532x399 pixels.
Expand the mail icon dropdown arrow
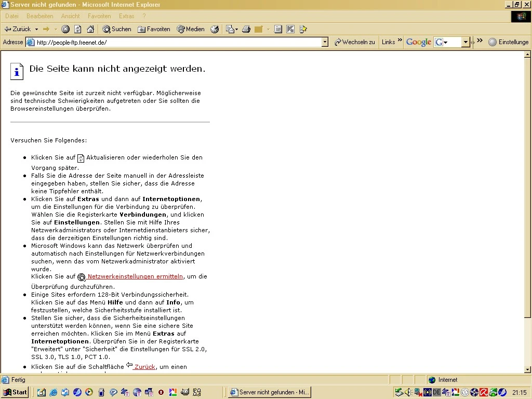236,29
